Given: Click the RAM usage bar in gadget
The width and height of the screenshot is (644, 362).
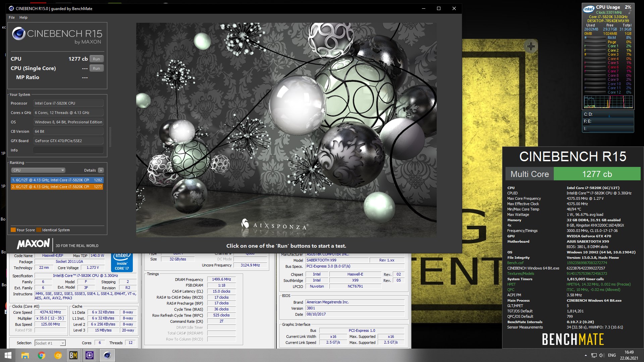Looking at the screenshot, I should pyautogui.click(x=595, y=38).
